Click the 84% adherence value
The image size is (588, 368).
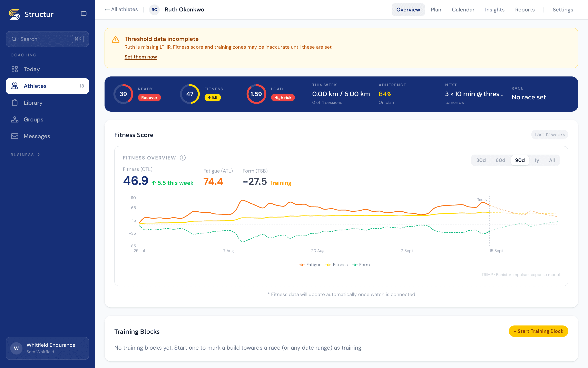click(x=385, y=94)
